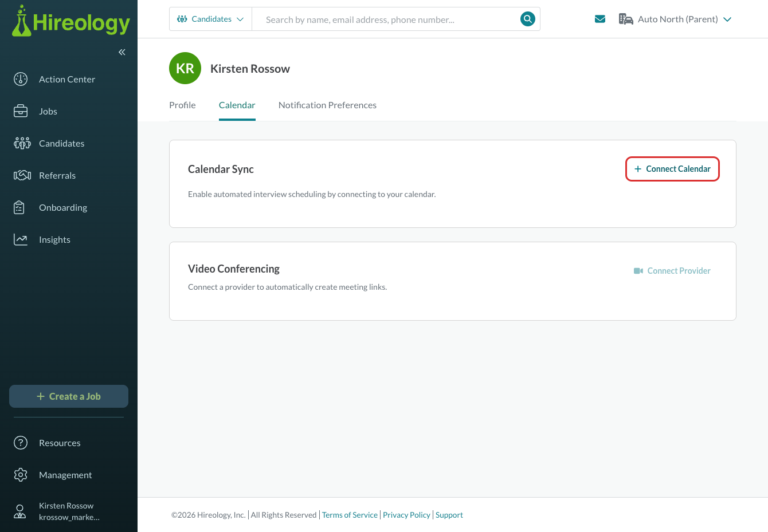This screenshot has height=532, width=768.
Task: Open the Privacy Policy link
Action: [406, 515]
